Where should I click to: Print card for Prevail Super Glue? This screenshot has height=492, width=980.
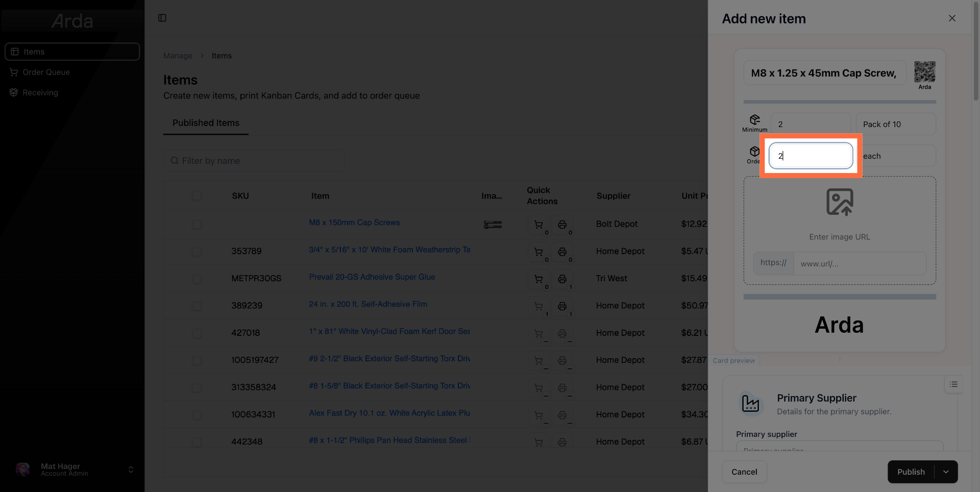[x=562, y=279]
